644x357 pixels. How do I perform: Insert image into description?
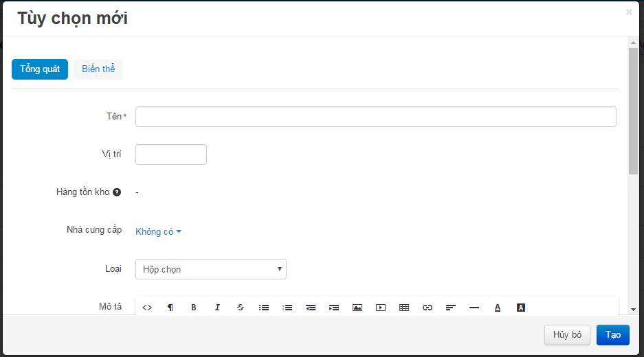point(357,308)
